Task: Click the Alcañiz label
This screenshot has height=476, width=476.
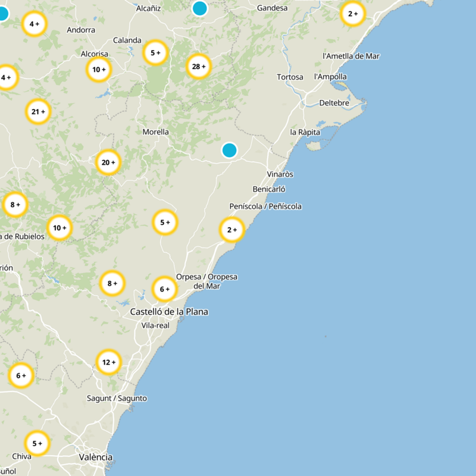Action: (x=148, y=8)
